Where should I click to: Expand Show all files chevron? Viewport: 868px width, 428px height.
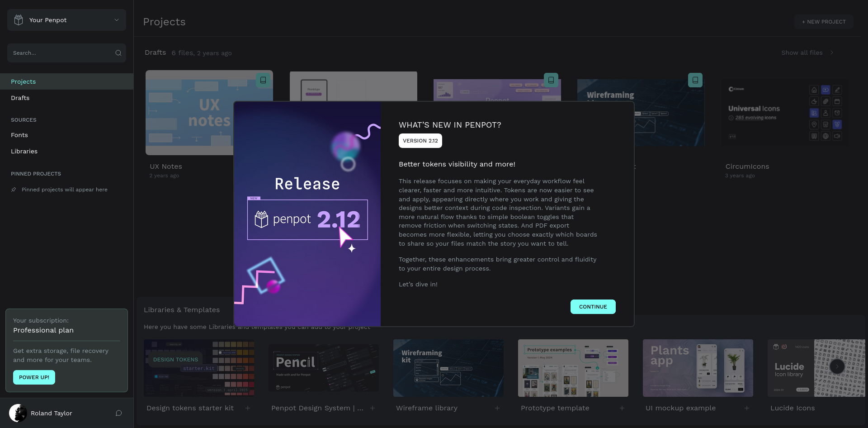coord(831,53)
